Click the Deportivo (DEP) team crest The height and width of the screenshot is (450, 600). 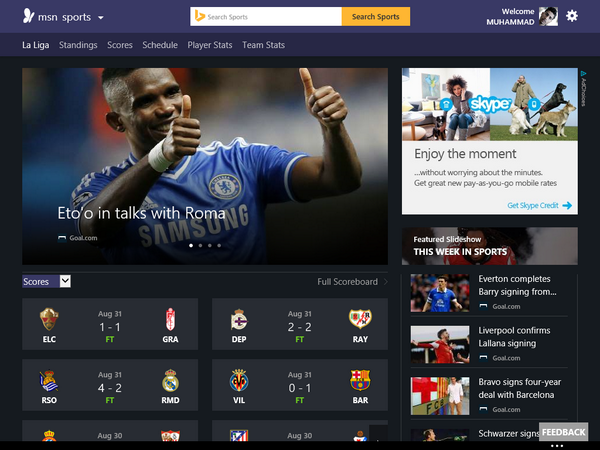pos(239,320)
